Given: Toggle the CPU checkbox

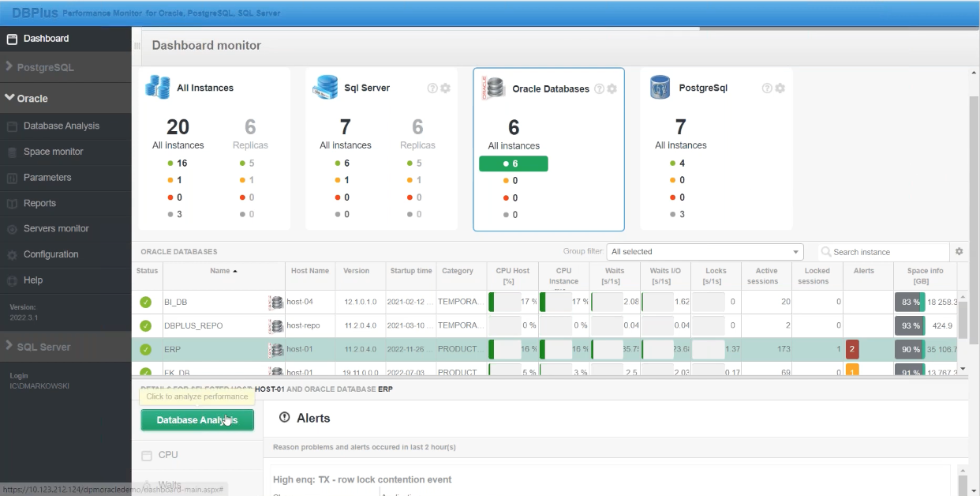Looking at the screenshot, I should point(146,456).
